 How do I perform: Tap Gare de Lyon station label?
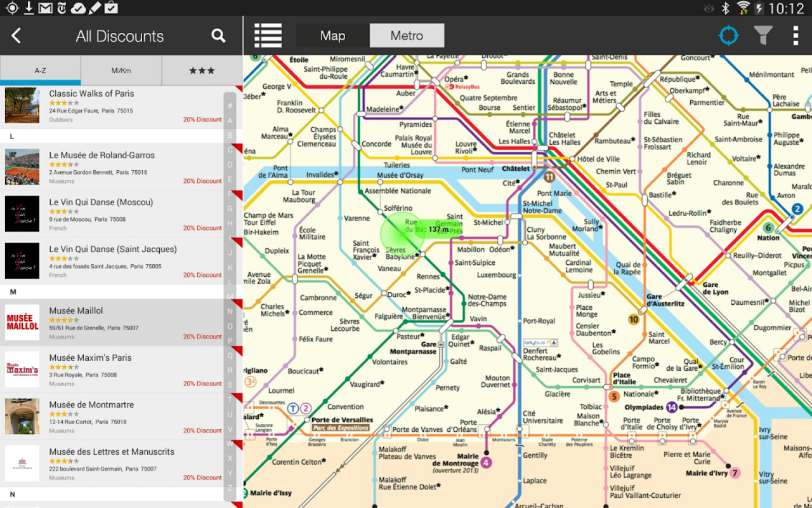[715, 288]
